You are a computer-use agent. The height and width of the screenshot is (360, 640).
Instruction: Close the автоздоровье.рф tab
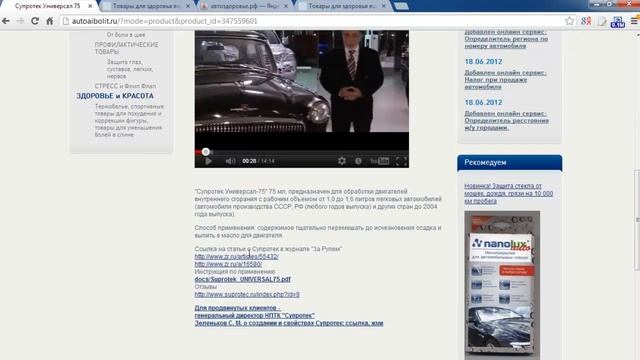coord(286,6)
